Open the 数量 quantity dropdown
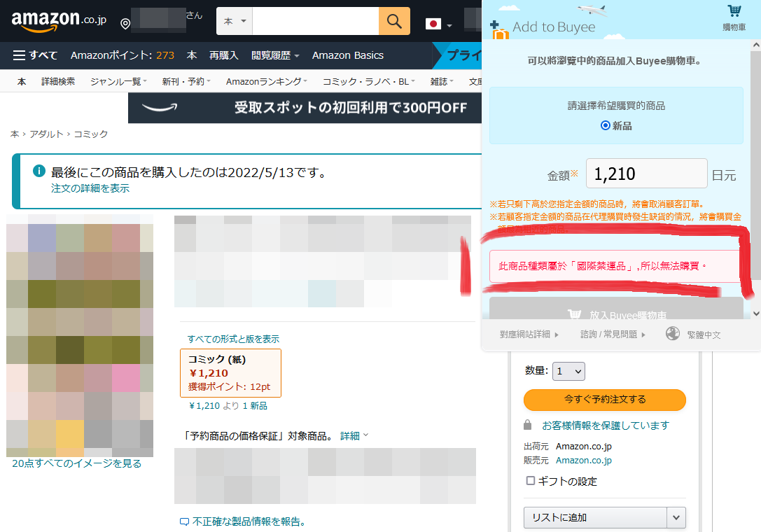The height and width of the screenshot is (532, 761). pos(568,371)
